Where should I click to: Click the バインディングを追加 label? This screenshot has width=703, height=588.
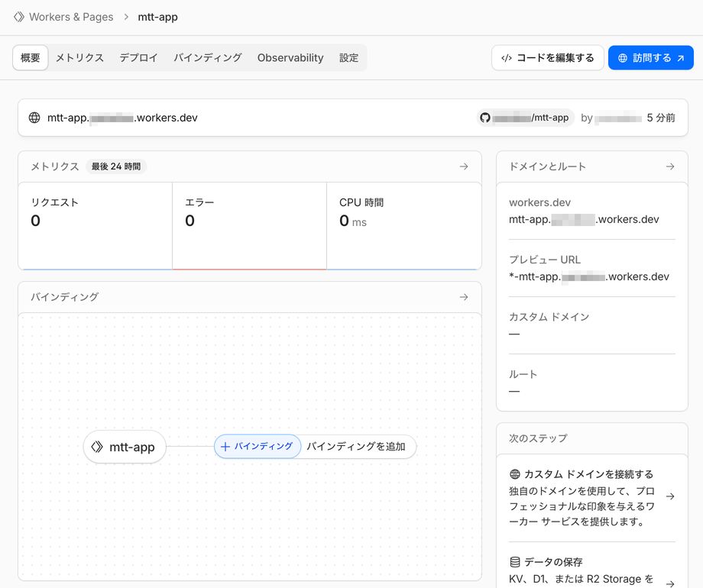[x=356, y=447]
